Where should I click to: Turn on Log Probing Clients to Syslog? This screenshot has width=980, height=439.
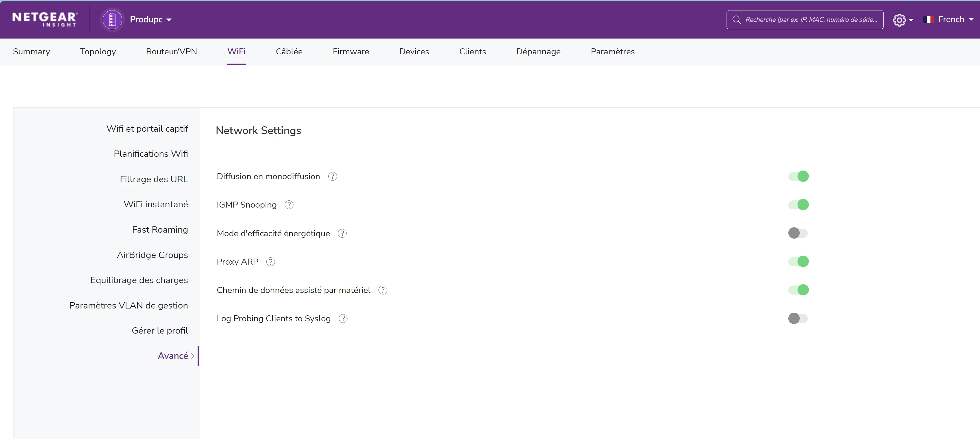[x=798, y=318]
